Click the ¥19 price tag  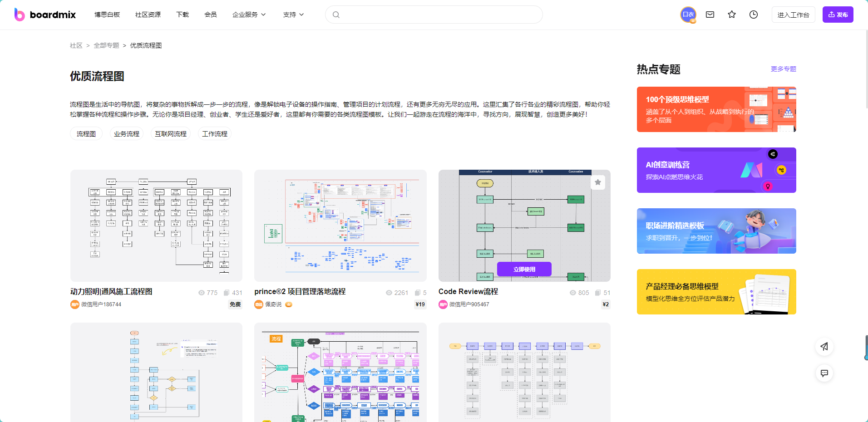pos(420,304)
